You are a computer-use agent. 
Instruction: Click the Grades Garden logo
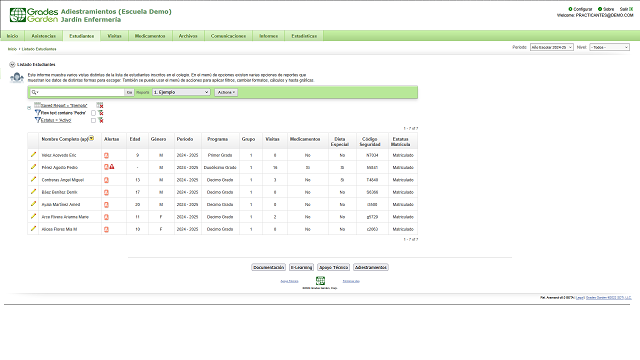pos(34,15)
